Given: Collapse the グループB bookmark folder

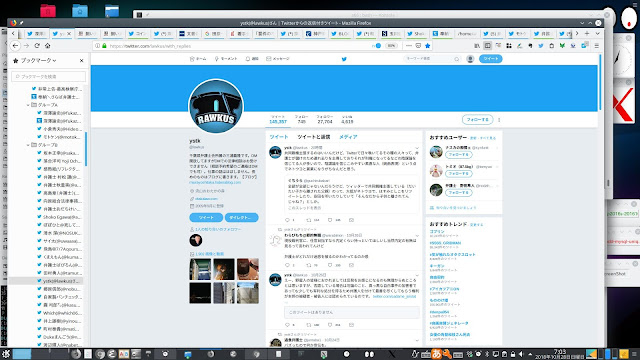Looking at the screenshot, I should [28, 145].
